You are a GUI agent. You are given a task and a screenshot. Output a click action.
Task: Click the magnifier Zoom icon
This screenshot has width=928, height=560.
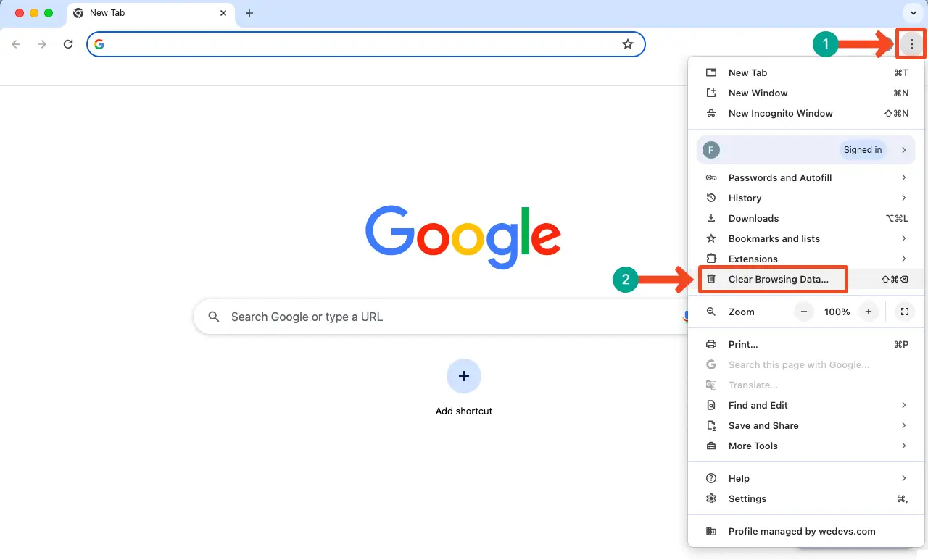click(711, 312)
